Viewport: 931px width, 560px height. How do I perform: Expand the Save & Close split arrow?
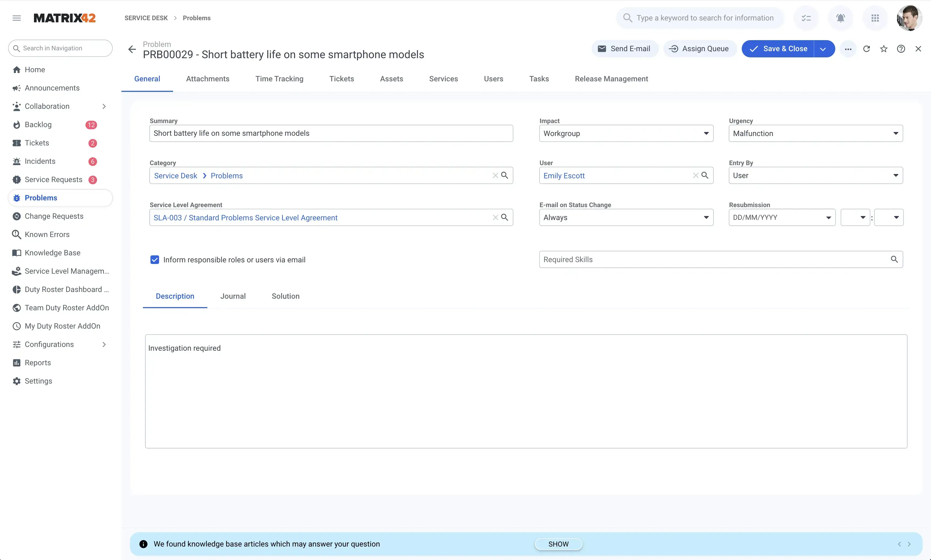(x=823, y=49)
